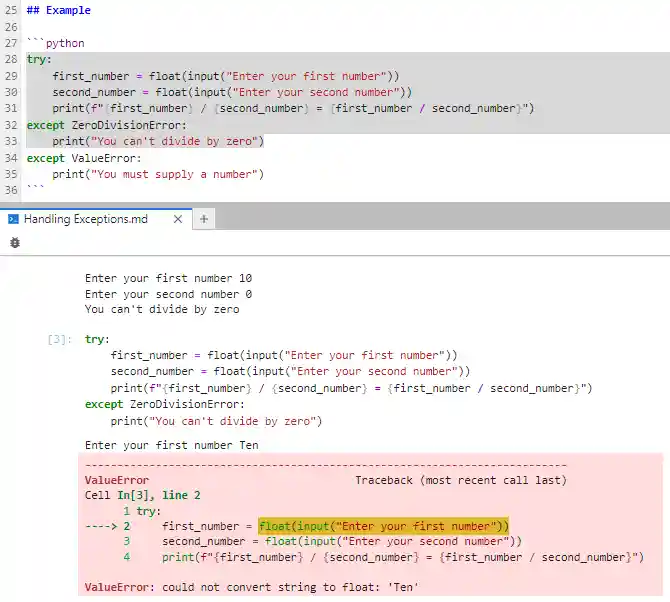Click 'Enter your first number 10' output line

168,278
